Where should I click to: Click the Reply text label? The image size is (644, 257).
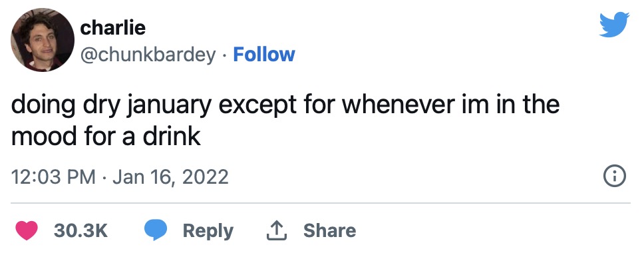coord(208,231)
